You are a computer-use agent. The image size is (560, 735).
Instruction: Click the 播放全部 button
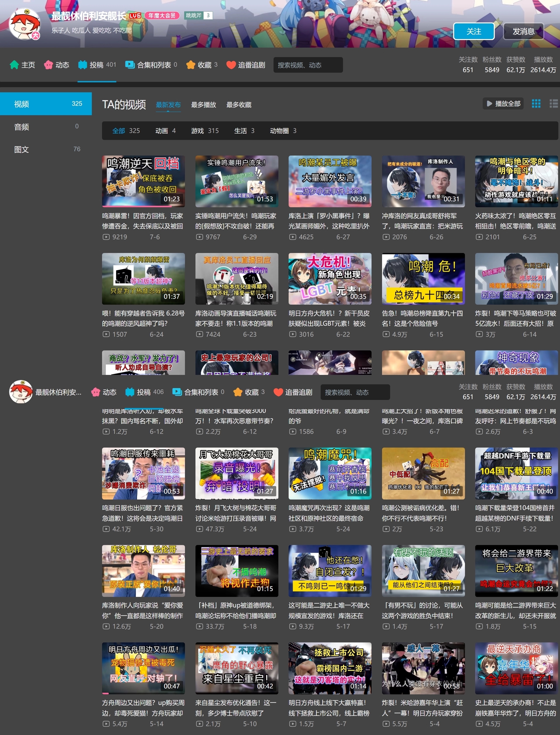[x=503, y=104]
